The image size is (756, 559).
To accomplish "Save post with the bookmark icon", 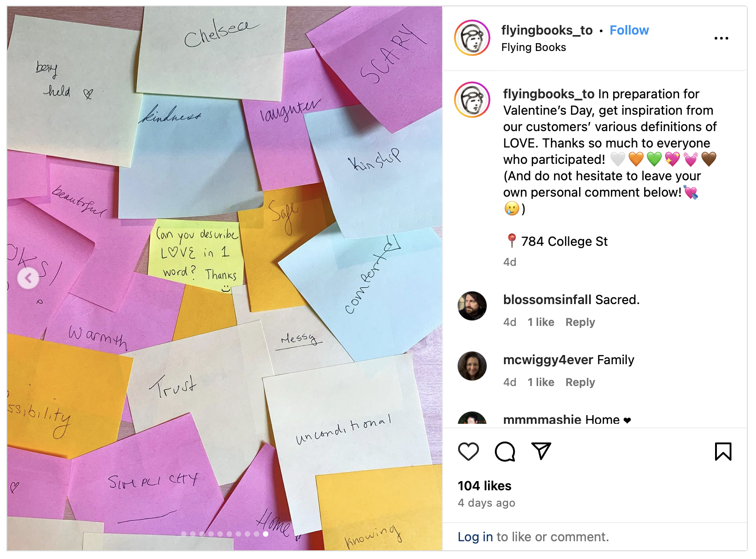I will 723,452.
